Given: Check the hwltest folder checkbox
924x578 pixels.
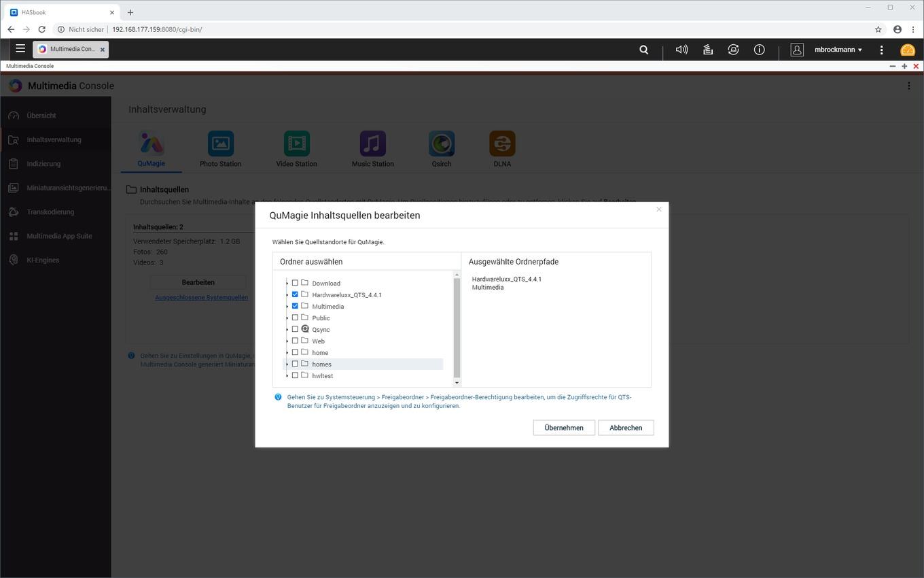Looking at the screenshot, I should click(x=295, y=375).
